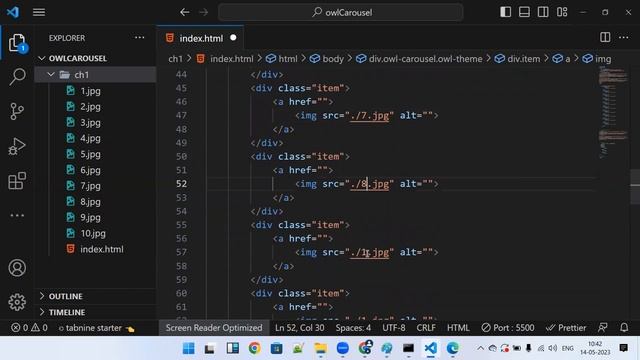Open the hamburger application menu

coord(39,12)
